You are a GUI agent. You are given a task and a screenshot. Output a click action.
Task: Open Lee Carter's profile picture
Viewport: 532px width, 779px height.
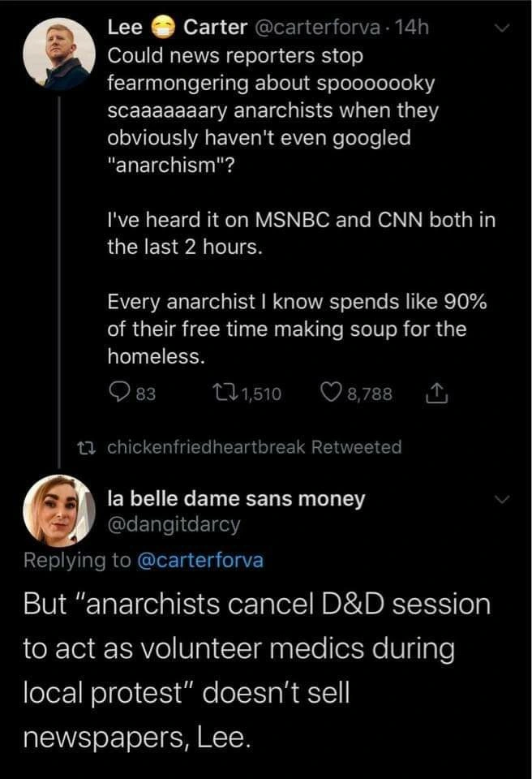[x=56, y=53]
